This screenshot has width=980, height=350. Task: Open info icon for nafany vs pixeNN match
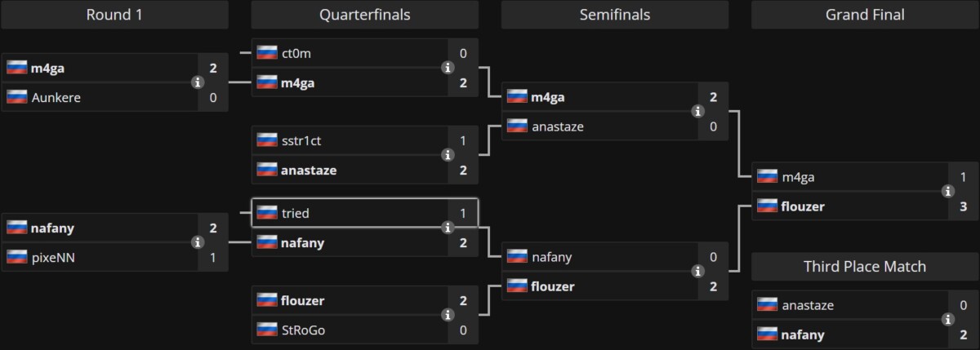(197, 242)
